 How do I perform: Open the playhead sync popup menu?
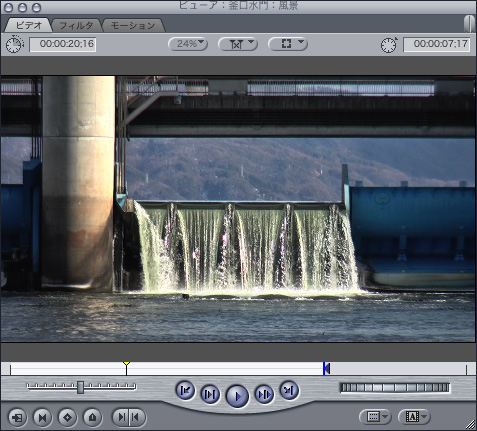tap(238, 44)
